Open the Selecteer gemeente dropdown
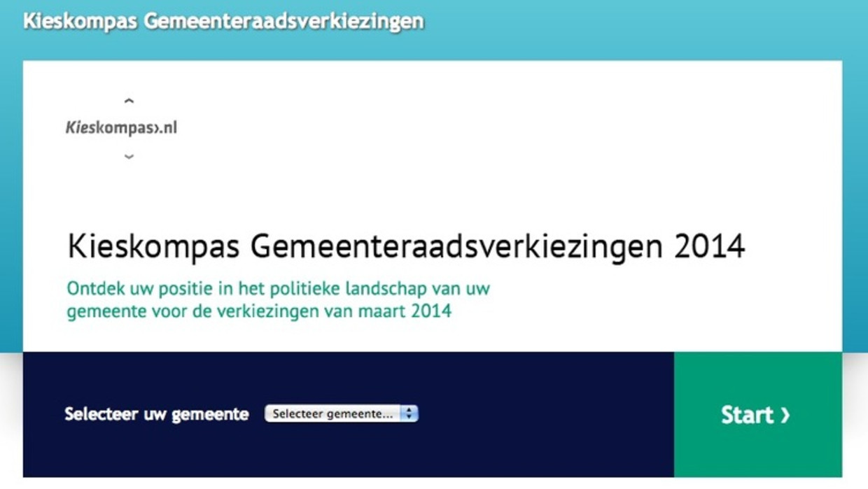The width and height of the screenshot is (868, 489). (342, 413)
